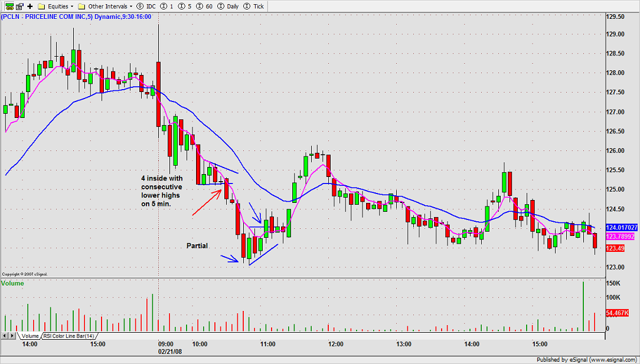
Task: Switch to the 1 minute interval
Action: point(165,6)
